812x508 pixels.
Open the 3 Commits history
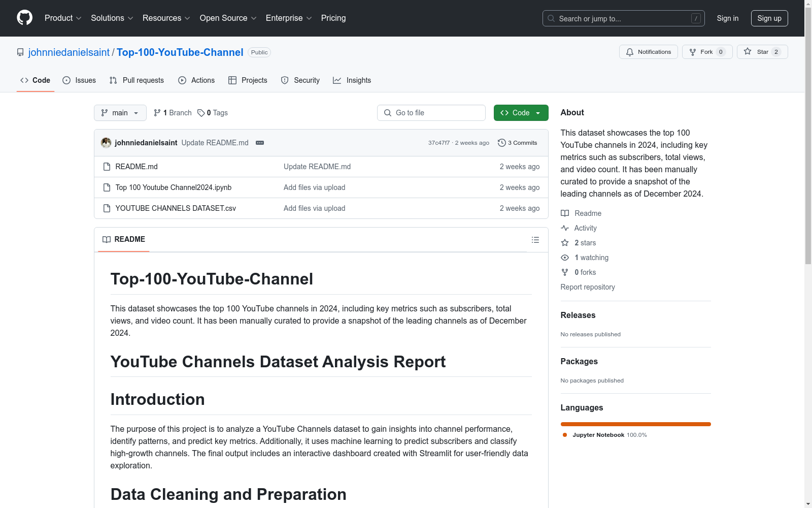pos(518,143)
